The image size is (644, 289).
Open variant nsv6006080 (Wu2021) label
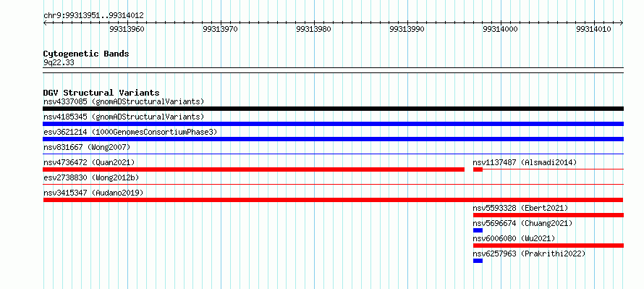tap(514, 238)
